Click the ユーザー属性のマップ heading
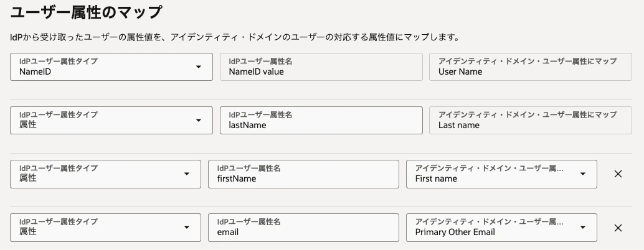The height and width of the screenshot is (250, 644). pyautogui.click(x=86, y=12)
